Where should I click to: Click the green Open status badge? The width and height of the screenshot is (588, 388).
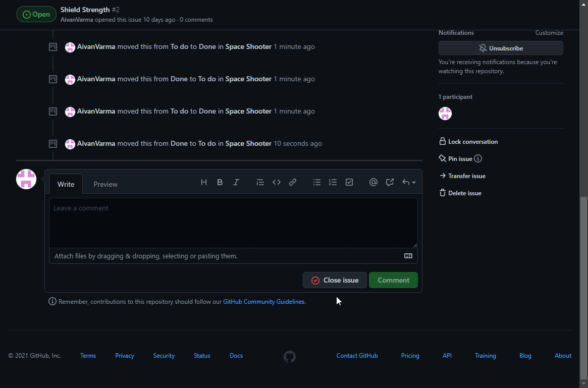[36, 14]
